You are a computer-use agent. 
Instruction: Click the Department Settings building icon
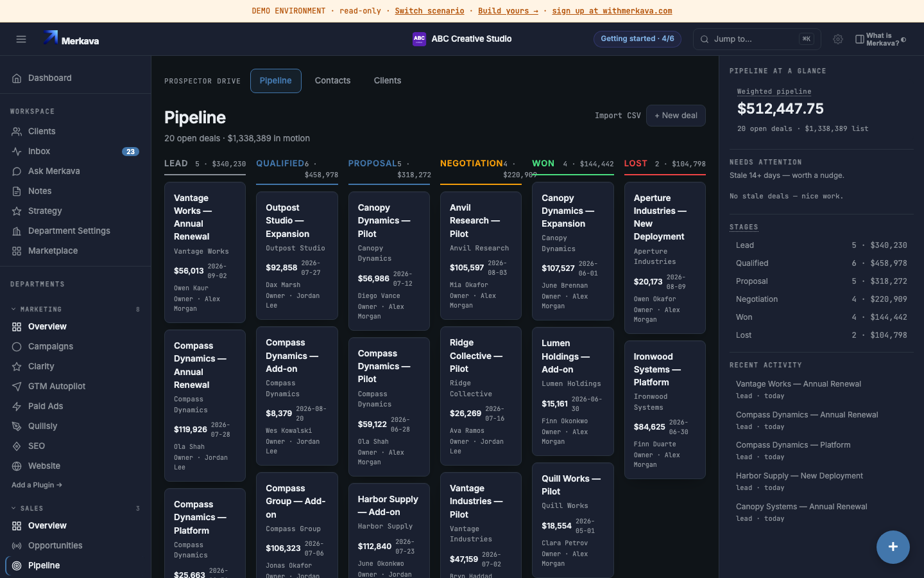17,231
